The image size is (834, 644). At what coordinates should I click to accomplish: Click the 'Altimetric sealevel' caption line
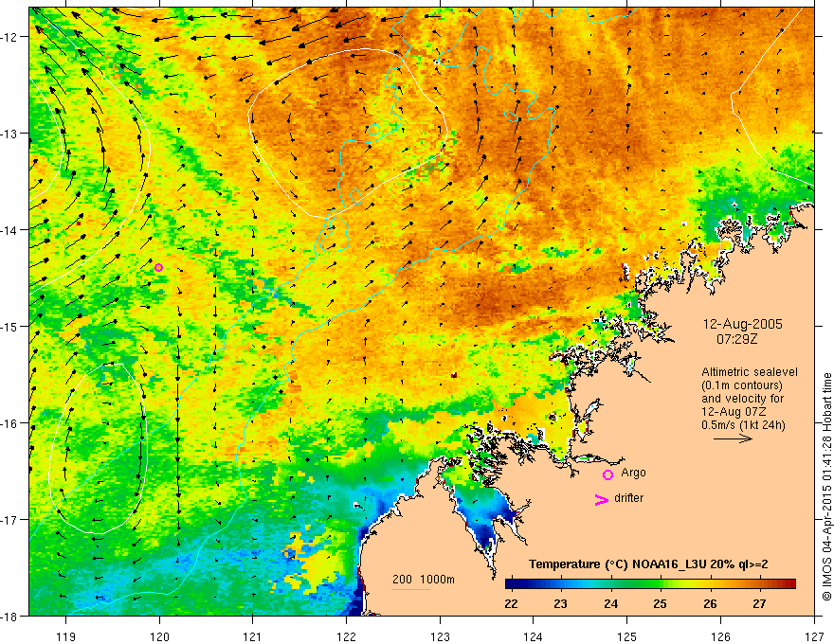750,372
